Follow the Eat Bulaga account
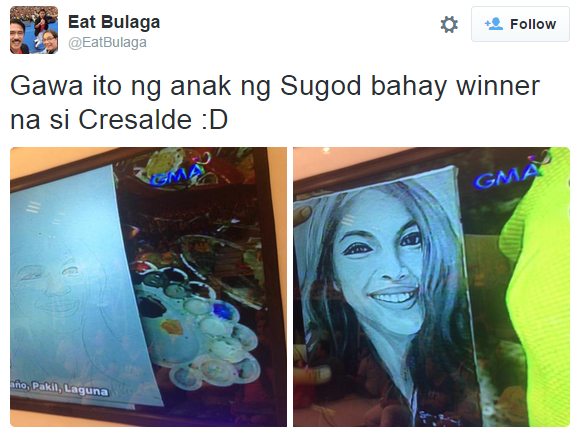This screenshot has width=578, height=430. coord(520,24)
